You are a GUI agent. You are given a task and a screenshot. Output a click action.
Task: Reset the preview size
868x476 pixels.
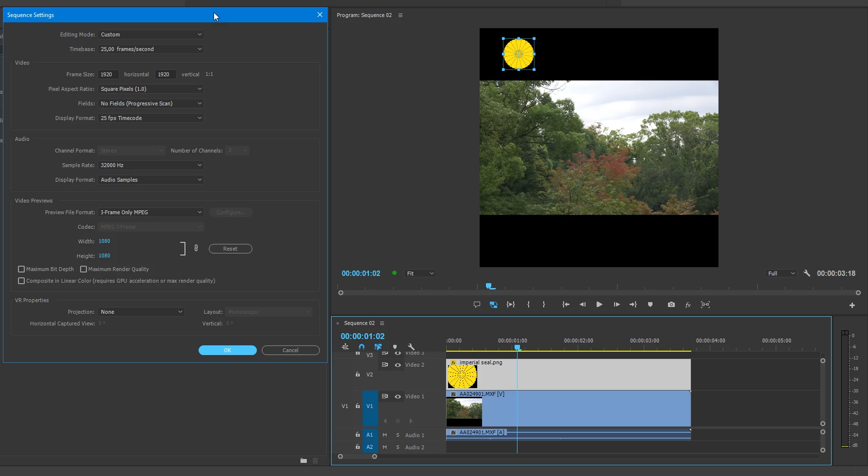(231, 249)
